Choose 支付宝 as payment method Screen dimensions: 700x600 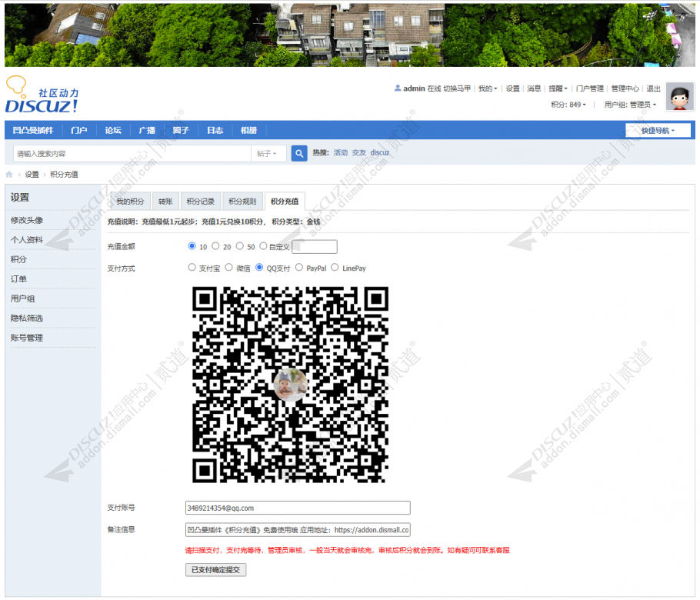pos(192,268)
